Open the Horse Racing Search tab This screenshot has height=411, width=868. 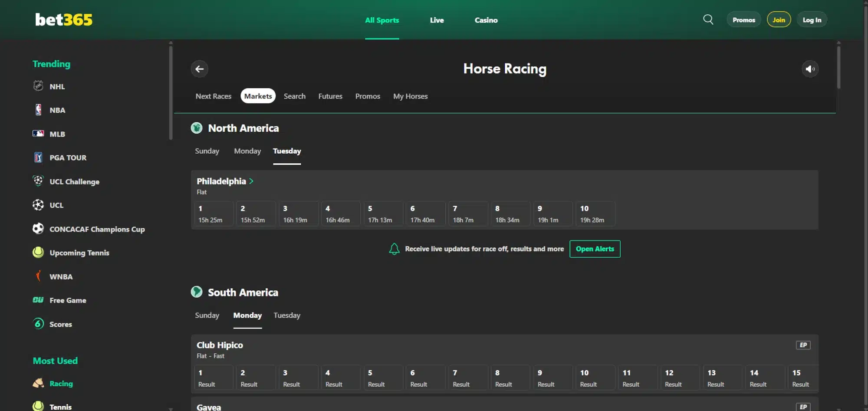295,96
